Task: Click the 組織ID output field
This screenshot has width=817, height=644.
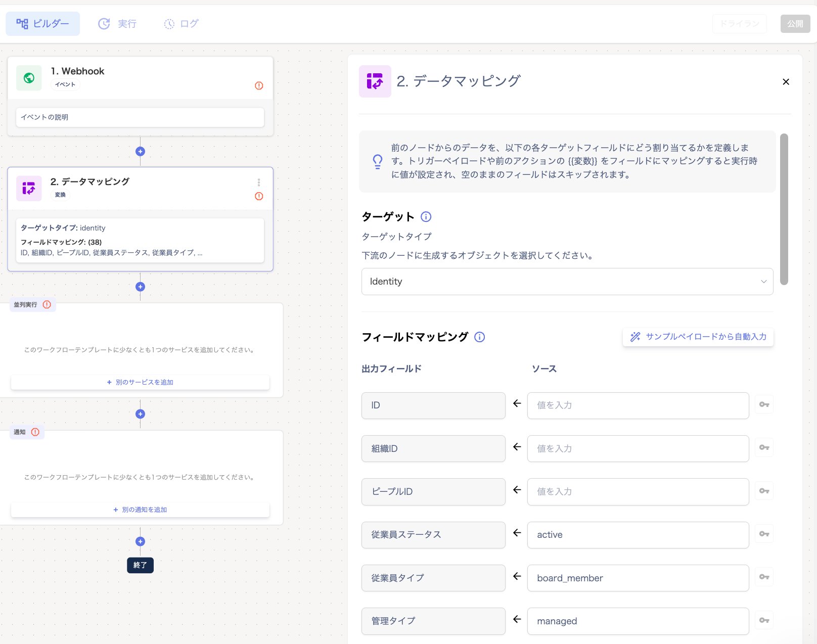Action: [433, 448]
